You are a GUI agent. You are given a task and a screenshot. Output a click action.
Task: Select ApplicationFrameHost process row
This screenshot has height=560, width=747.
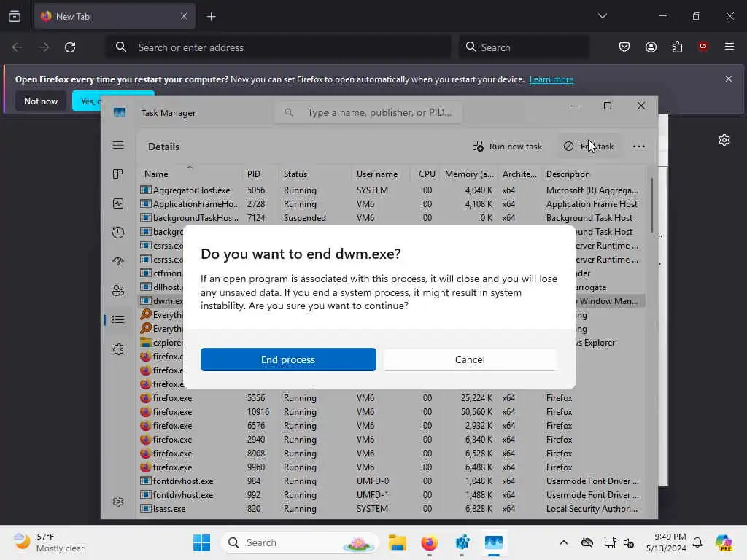click(392, 204)
